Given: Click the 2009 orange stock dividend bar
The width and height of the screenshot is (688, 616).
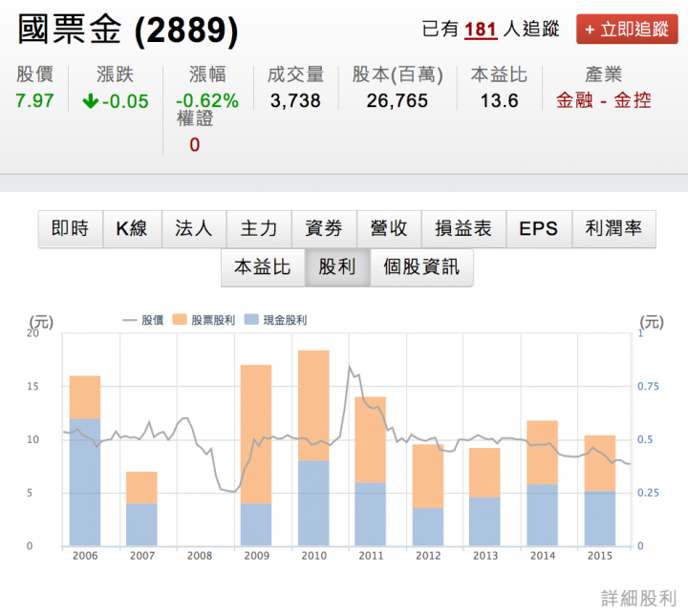Looking at the screenshot, I should 256,434.
